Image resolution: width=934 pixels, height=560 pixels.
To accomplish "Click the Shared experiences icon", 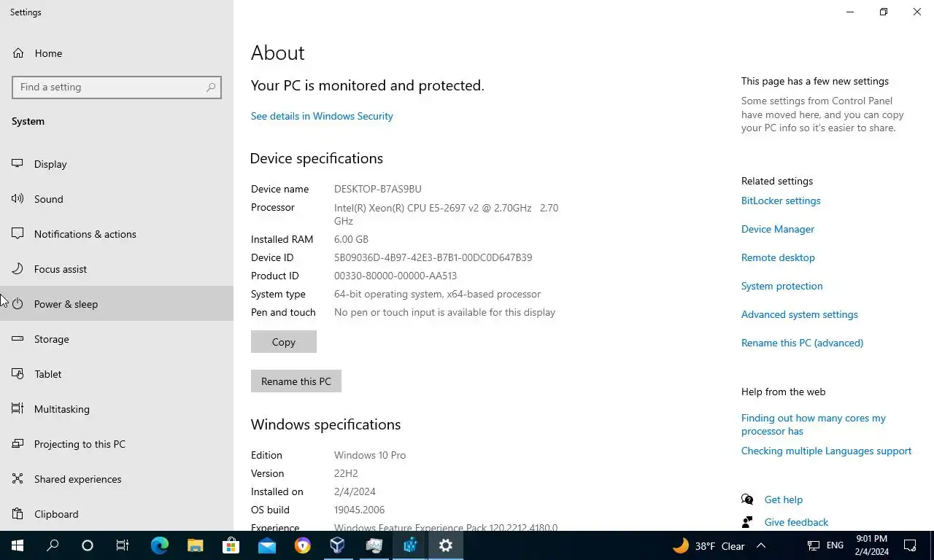I will [18, 479].
